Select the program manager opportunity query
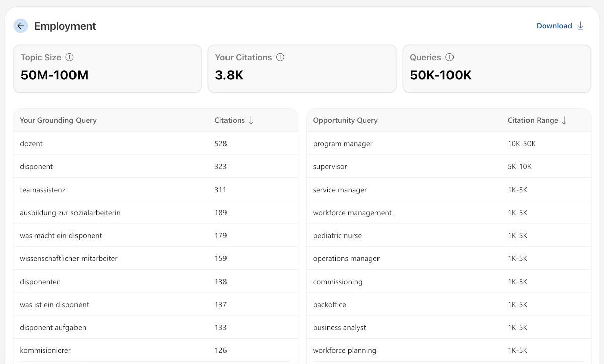 pos(449,144)
